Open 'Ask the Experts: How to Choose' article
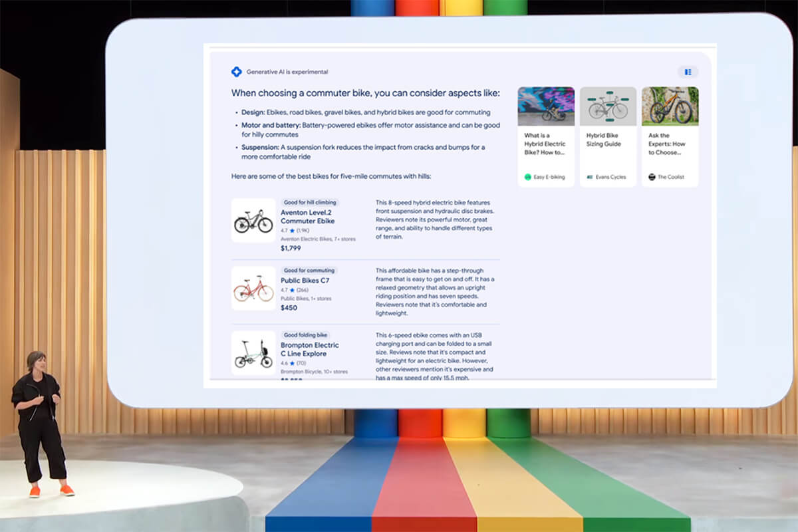 [667, 144]
